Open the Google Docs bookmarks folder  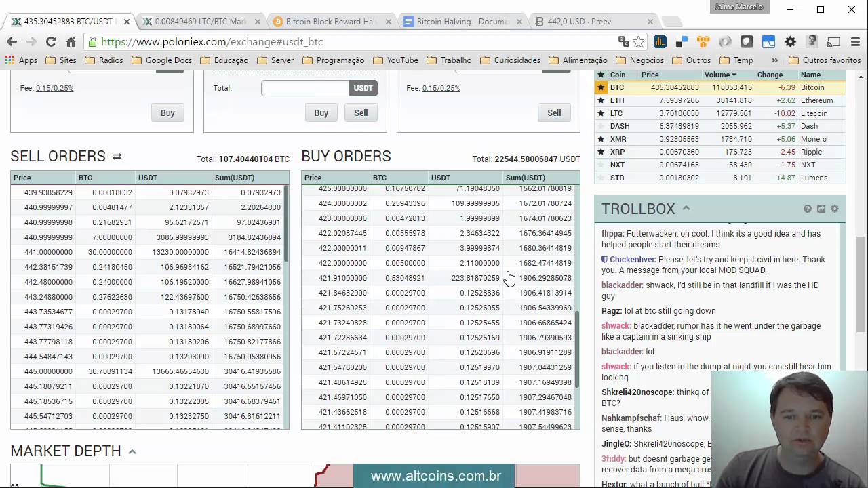(161, 60)
